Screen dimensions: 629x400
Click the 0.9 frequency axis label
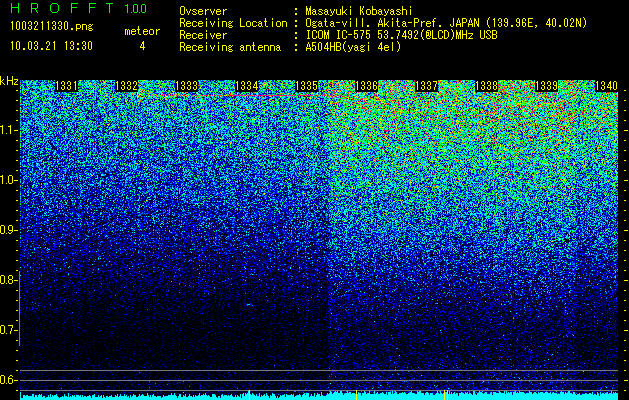8,230
